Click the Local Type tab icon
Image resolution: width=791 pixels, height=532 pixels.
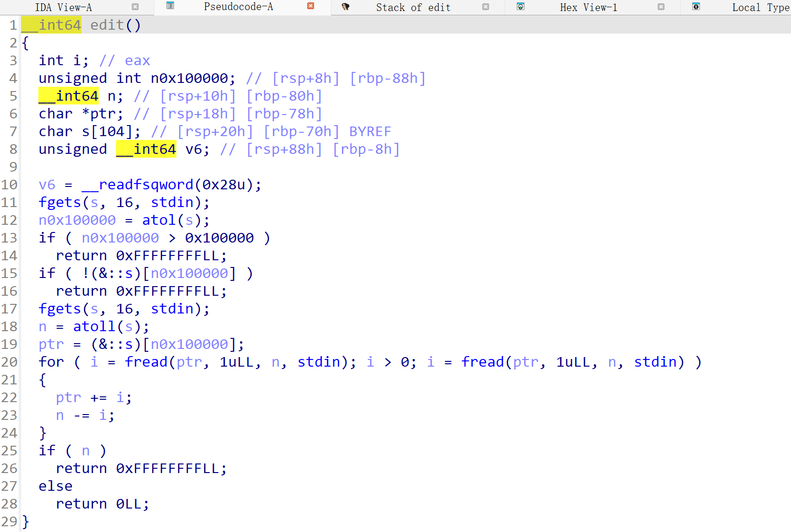coord(696,6)
